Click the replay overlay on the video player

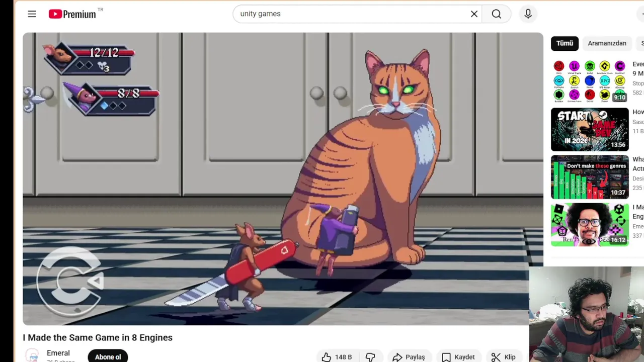point(70,282)
